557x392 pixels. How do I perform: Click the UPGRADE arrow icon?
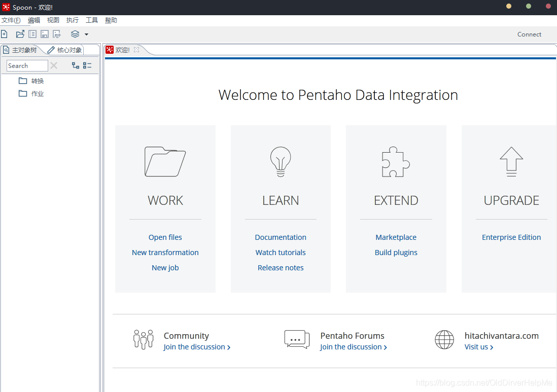[x=511, y=162]
